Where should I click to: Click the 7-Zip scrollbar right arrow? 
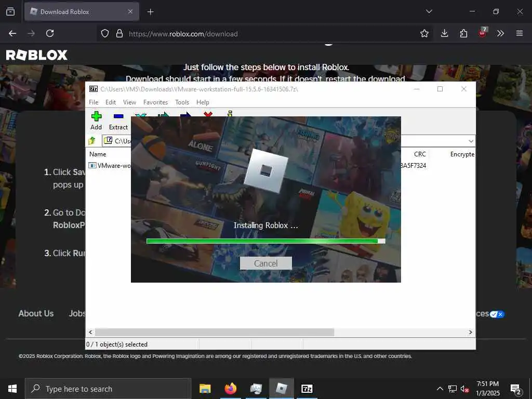click(x=470, y=332)
